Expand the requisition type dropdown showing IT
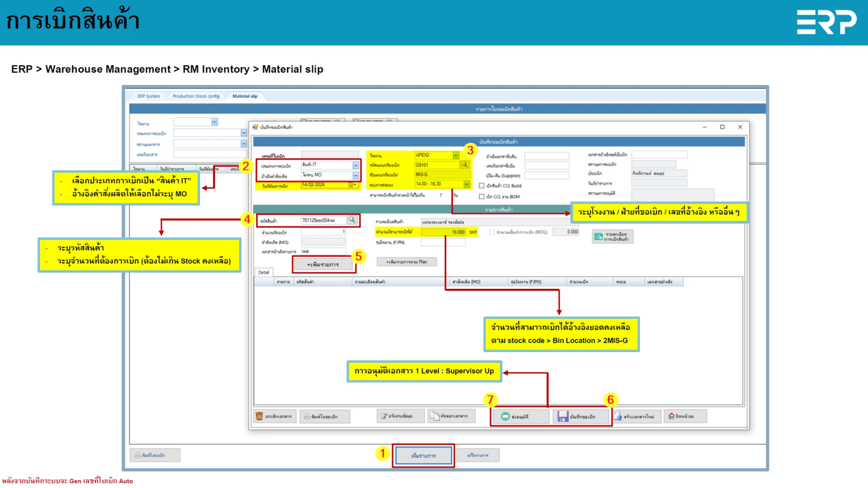The image size is (868, 488). [355, 165]
